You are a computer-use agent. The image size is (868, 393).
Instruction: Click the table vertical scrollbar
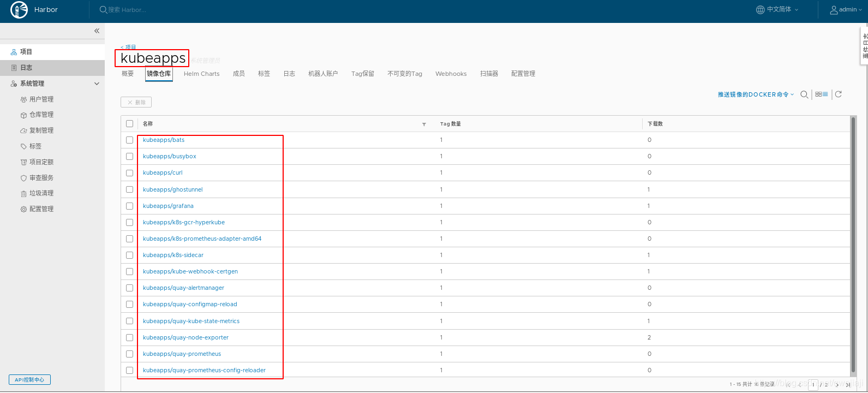coord(854,246)
